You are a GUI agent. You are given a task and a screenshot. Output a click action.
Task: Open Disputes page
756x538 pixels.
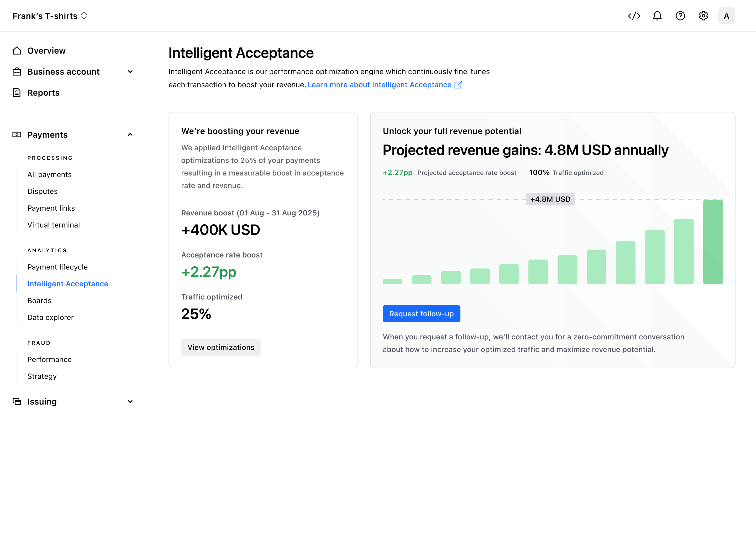[42, 192]
